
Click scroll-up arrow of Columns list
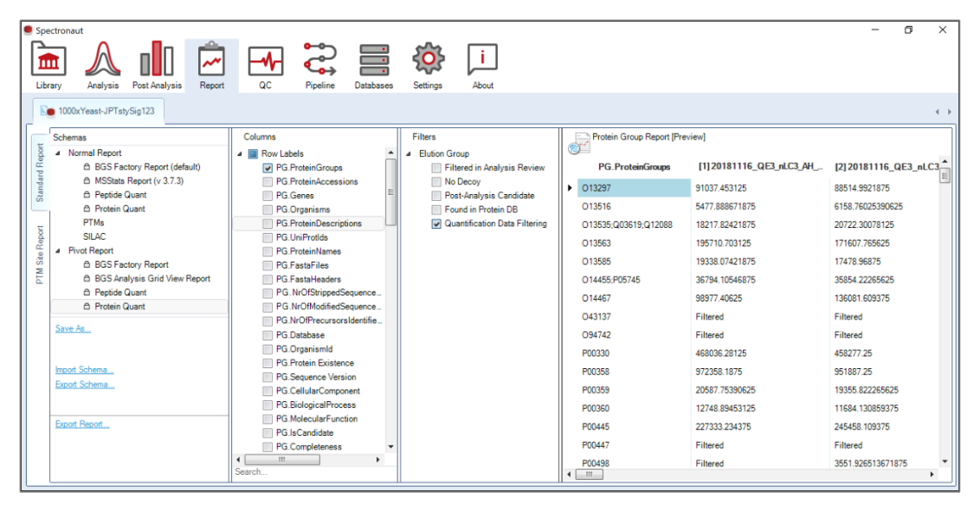point(391,153)
